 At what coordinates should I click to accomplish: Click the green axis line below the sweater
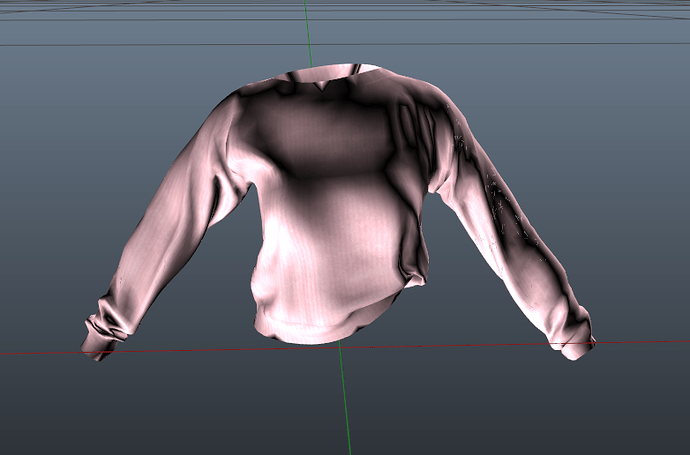tap(345, 398)
